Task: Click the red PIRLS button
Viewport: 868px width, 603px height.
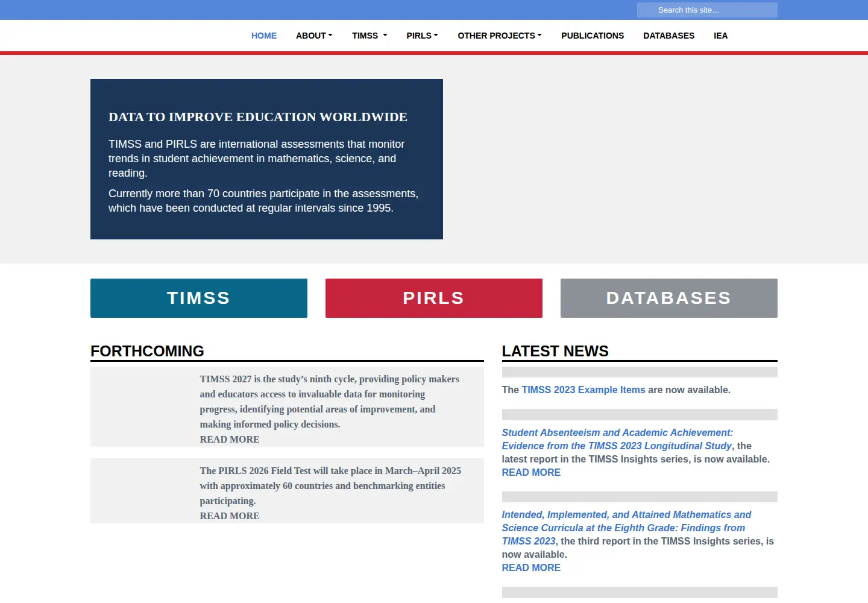Action: (434, 298)
